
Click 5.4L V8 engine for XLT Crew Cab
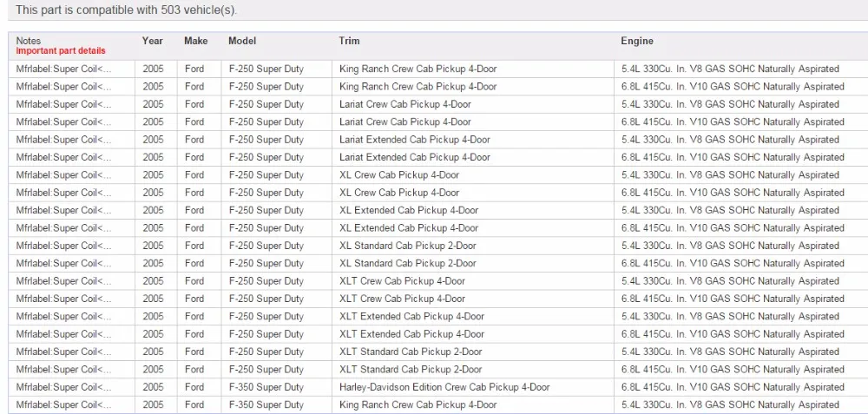coord(730,282)
